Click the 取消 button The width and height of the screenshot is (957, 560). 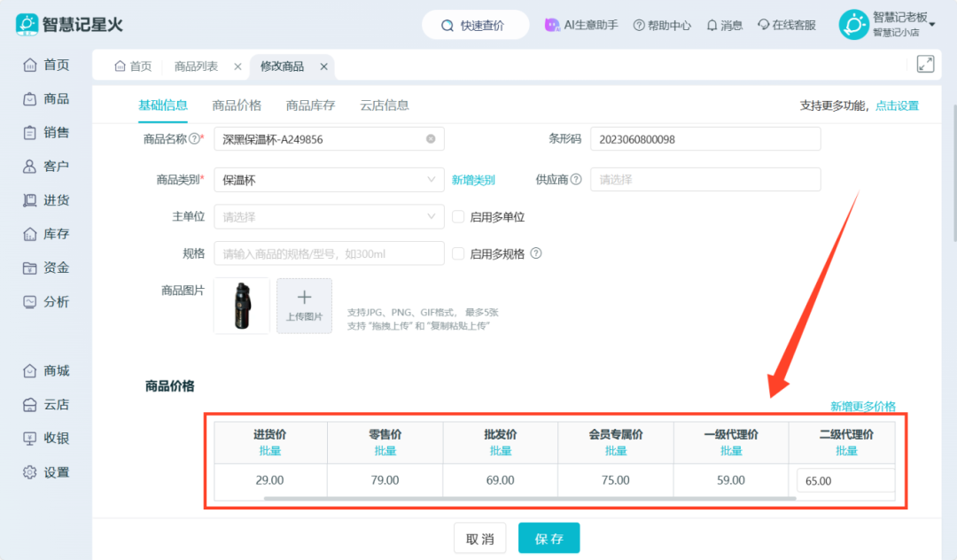[480, 538]
